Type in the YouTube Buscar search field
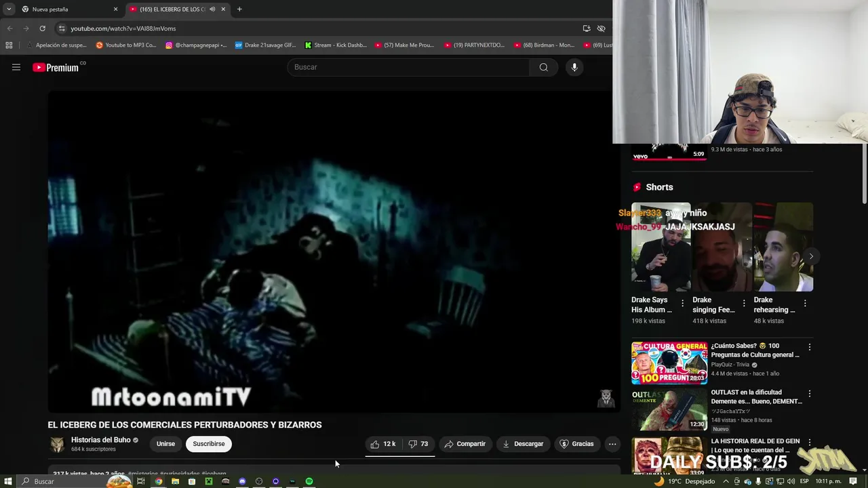The image size is (868, 488). 409,67
